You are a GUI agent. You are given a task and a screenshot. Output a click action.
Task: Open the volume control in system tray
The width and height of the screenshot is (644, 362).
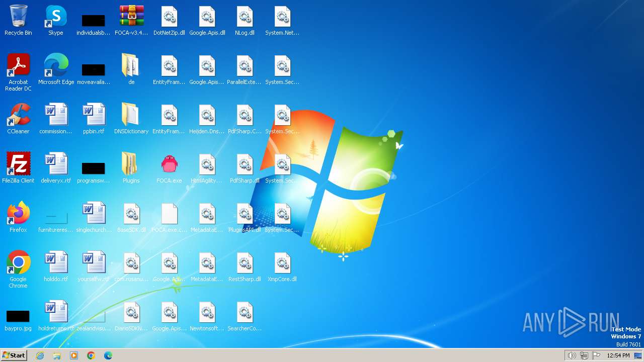click(x=572, y=355)
